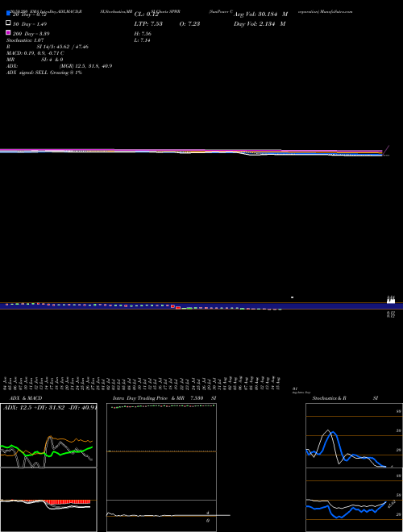The image size is (403, 532).
Task: Click the 'MACD: 0.19, 0.9, -0.71 C' line
Action: [x=35, y=53]
